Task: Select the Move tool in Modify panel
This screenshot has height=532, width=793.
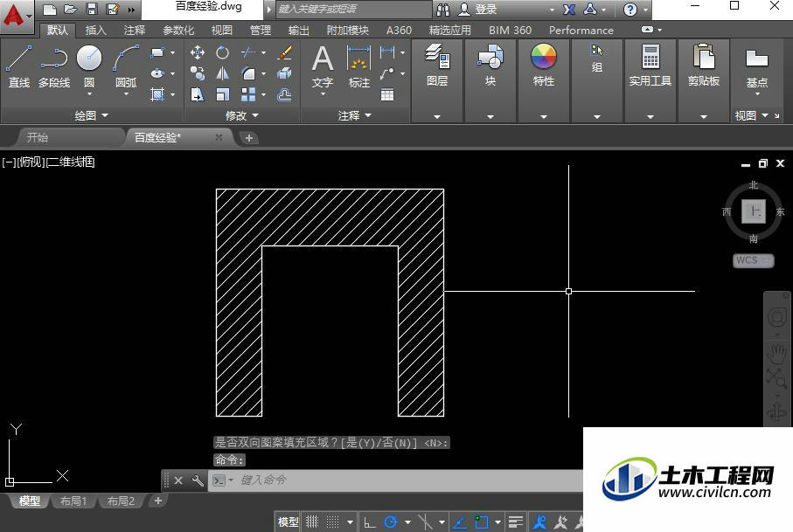Action: click(x=198, y=52)
